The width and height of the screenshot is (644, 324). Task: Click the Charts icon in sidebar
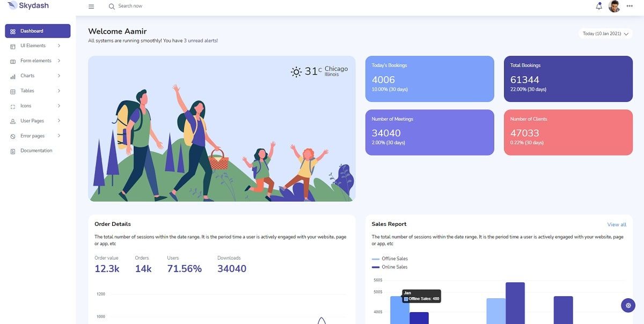coord(12,76)
